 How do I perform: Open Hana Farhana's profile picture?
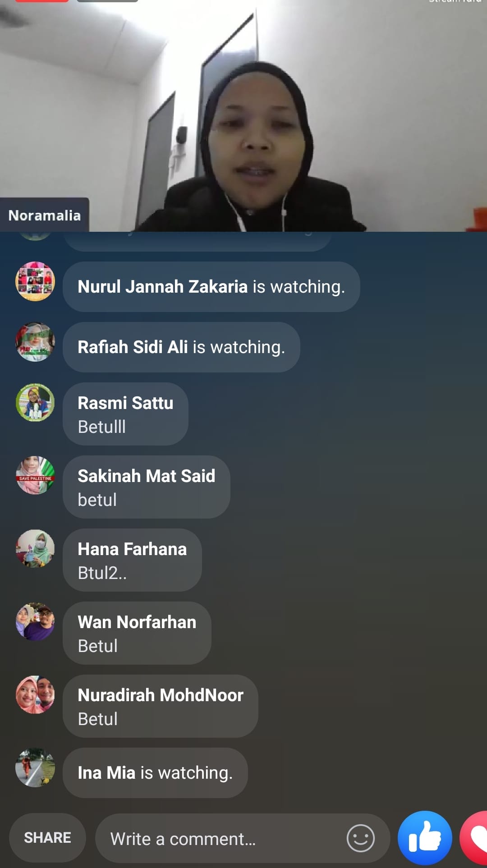point(35,548)
